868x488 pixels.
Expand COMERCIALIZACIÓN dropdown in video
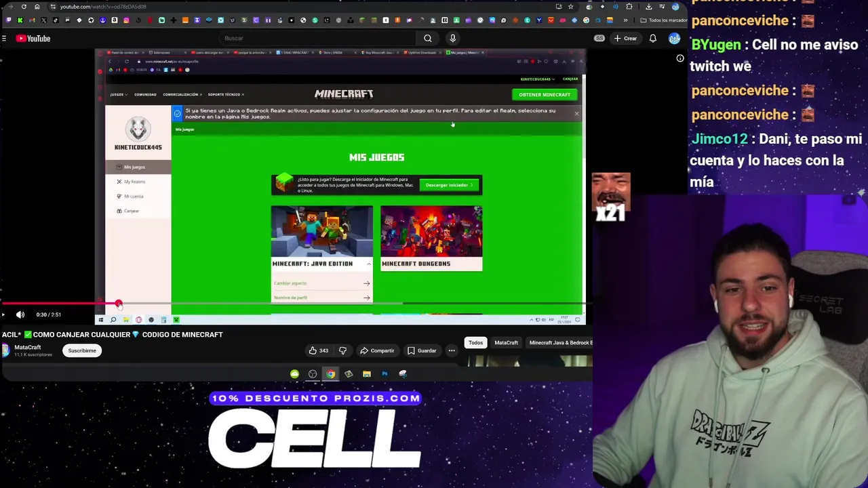tap(182, 95)
